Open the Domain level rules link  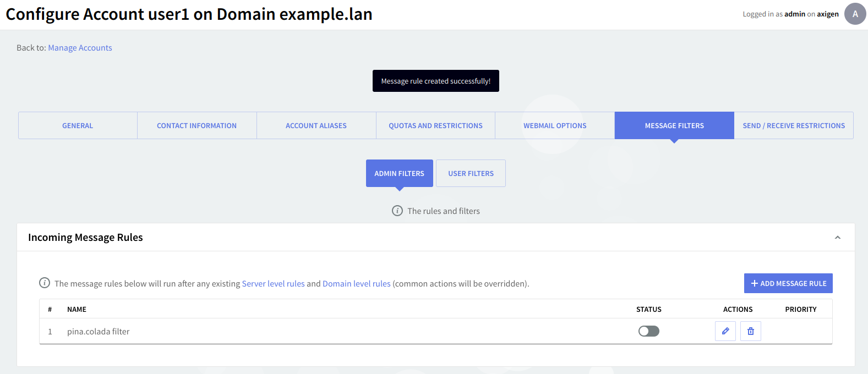[356, 284]
